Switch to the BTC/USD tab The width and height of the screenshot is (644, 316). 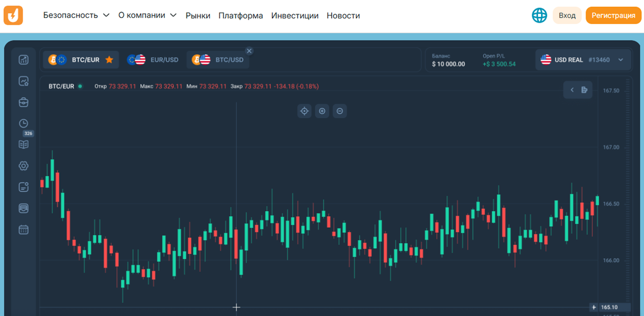pyautogui.click(x=218, y=60)
